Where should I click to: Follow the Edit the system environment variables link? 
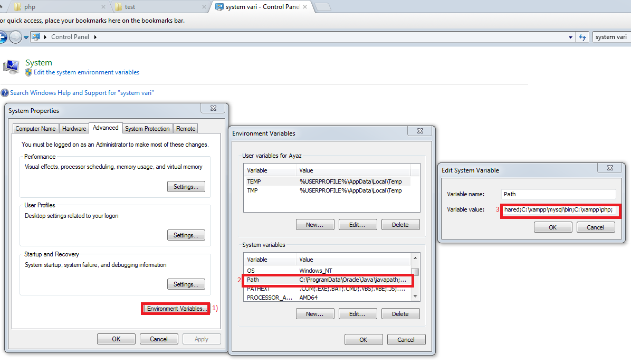(86, 72)
